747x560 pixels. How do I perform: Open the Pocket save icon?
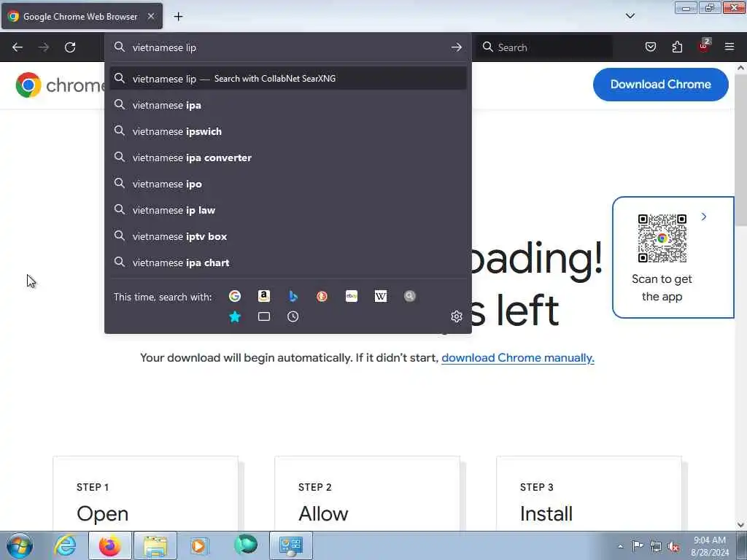click(x=651, y=47)
